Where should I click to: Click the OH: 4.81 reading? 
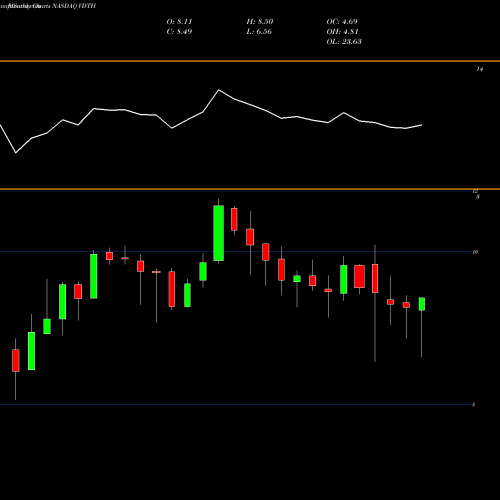click(342, 32)
